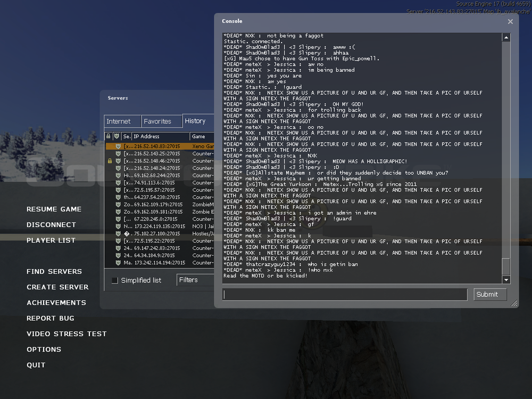Select server 75.102.27.100:27015 row
This screenshot has height=399, width=532.
160,234
